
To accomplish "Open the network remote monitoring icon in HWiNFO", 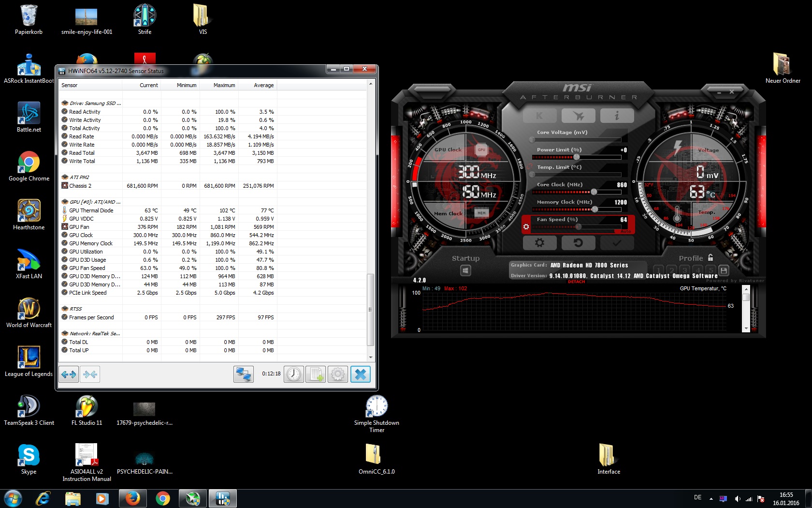I will tap(243, 374).
